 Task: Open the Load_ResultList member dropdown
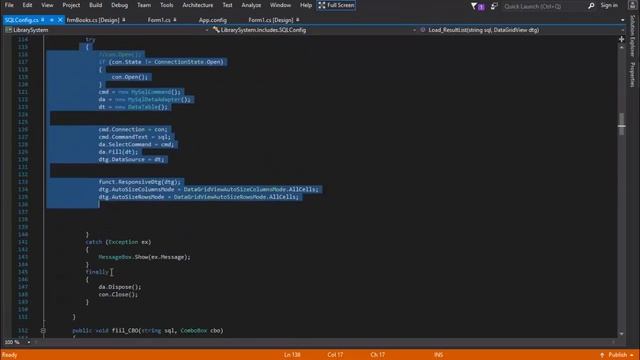click(x=521, y=30)
